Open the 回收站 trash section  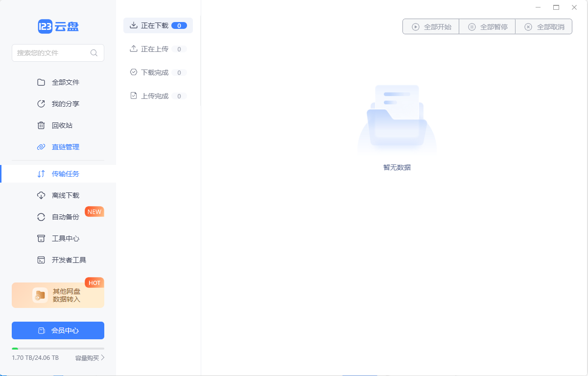click(65, 125)
